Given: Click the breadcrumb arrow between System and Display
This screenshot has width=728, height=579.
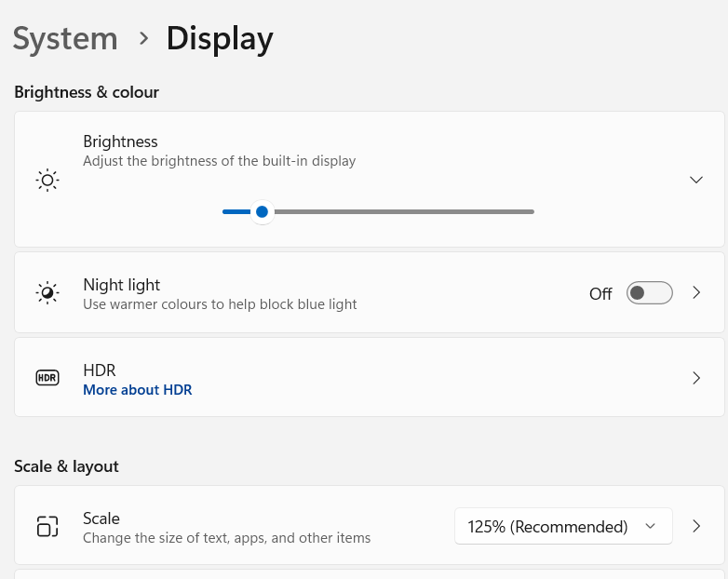Looking at the screenshot, I should (x=143, y=38).
